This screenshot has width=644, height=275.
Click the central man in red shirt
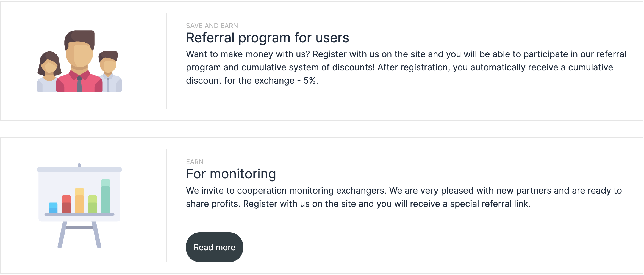click(x=79, y=63)
